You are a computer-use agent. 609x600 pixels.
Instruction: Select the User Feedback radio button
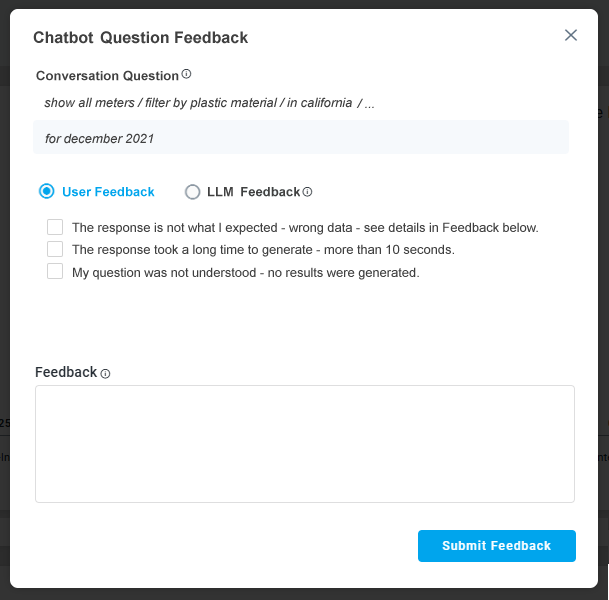[46, 191]
